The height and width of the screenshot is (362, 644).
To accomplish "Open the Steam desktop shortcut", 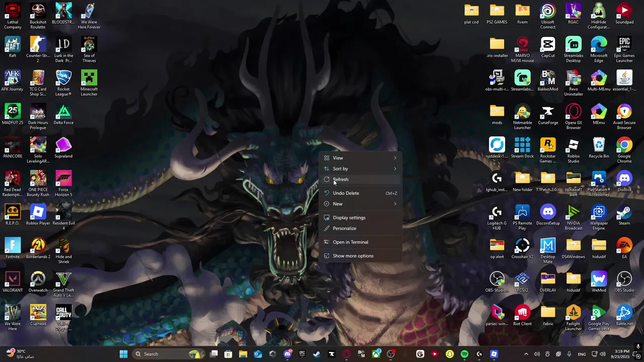I will point(624,215).
